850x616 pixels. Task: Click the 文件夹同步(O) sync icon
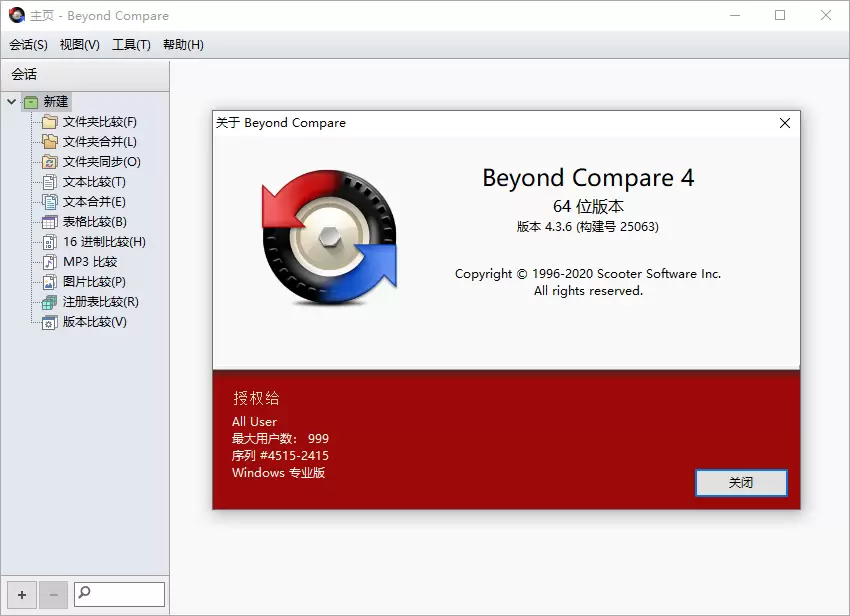click(49, 162)
